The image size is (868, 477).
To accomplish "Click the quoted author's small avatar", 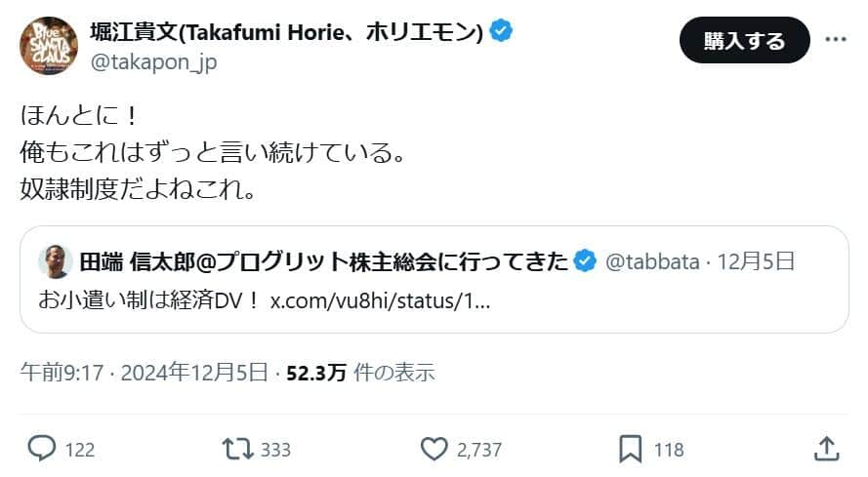I will [56, 261].
